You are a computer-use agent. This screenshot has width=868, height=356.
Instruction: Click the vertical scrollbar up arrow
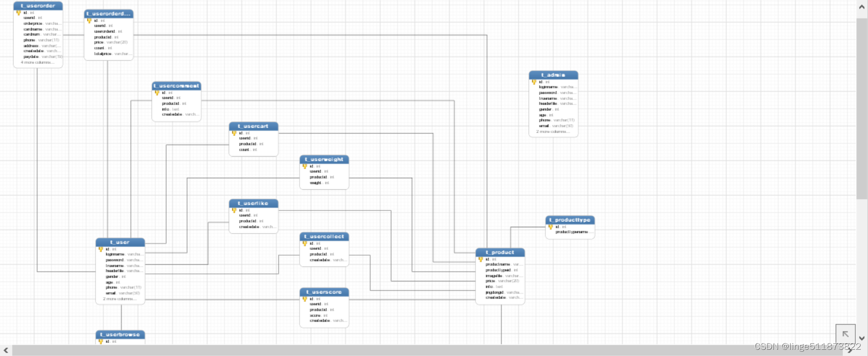(862, 7)
